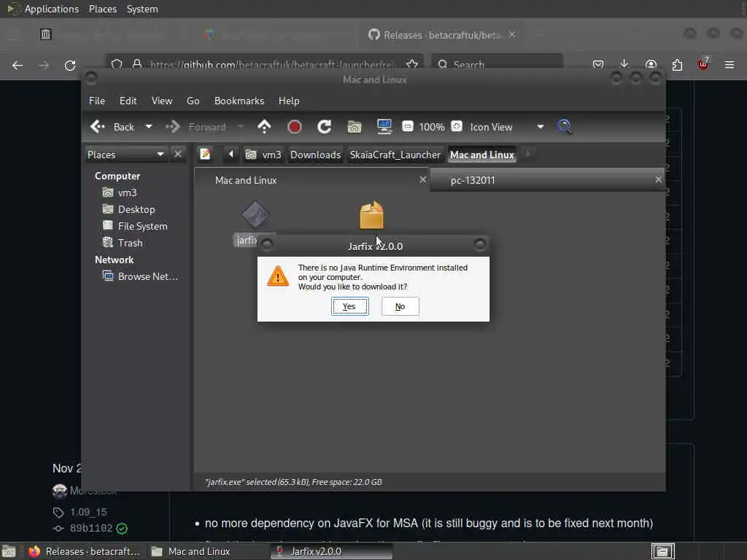This screenshot has width=747, height=560.
Task: Open the browser hamburger menu
Action: [x=729, y=65]
